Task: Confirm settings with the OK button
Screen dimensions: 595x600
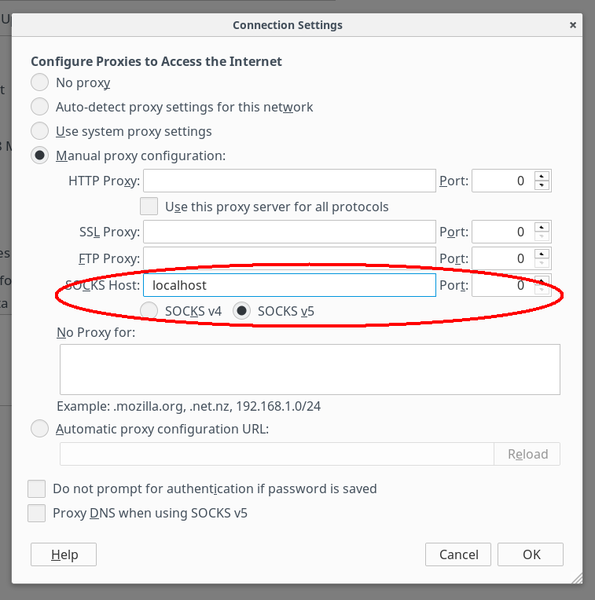Action: 530,554
